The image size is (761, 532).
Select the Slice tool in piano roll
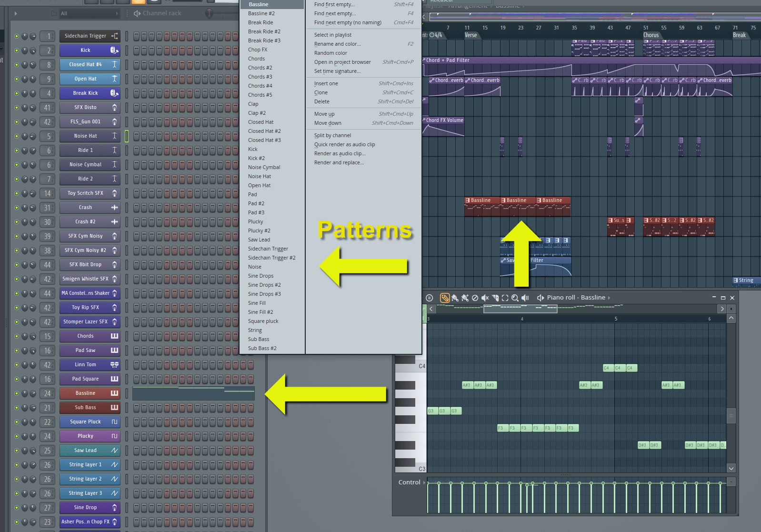click(495, 298)
